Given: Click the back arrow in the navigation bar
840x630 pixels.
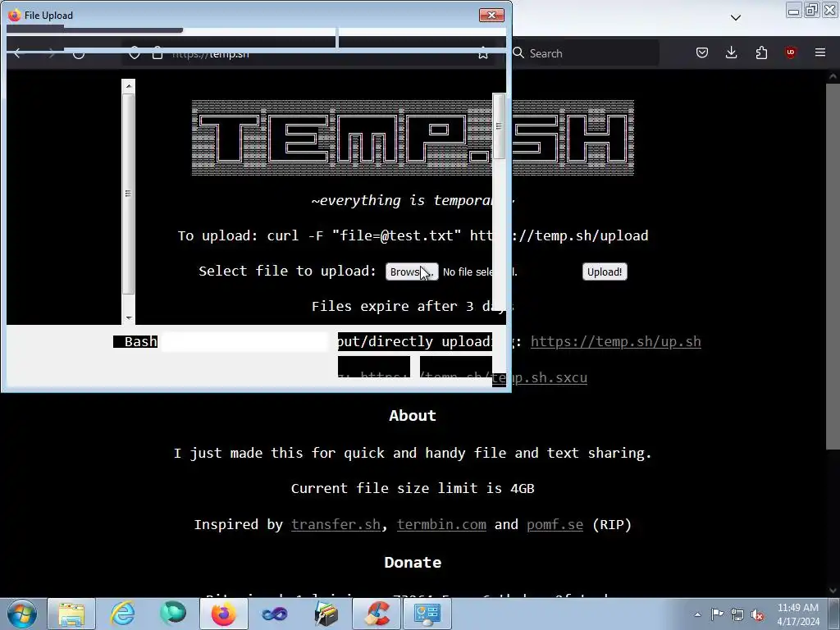Looking at the screenshot, I should point(18,53).
